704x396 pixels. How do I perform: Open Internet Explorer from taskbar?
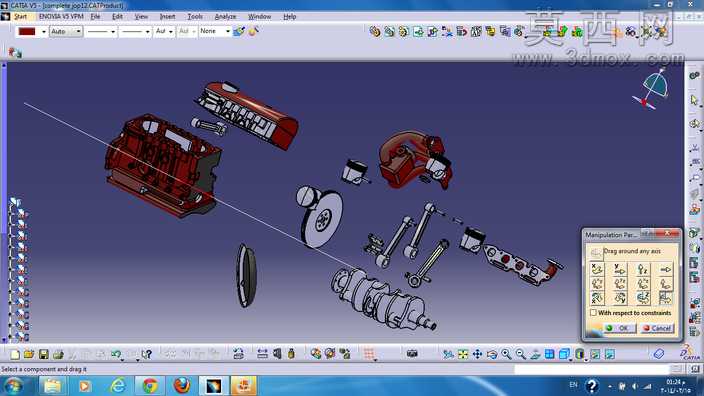pyautogui.click(x=118, y=386)
